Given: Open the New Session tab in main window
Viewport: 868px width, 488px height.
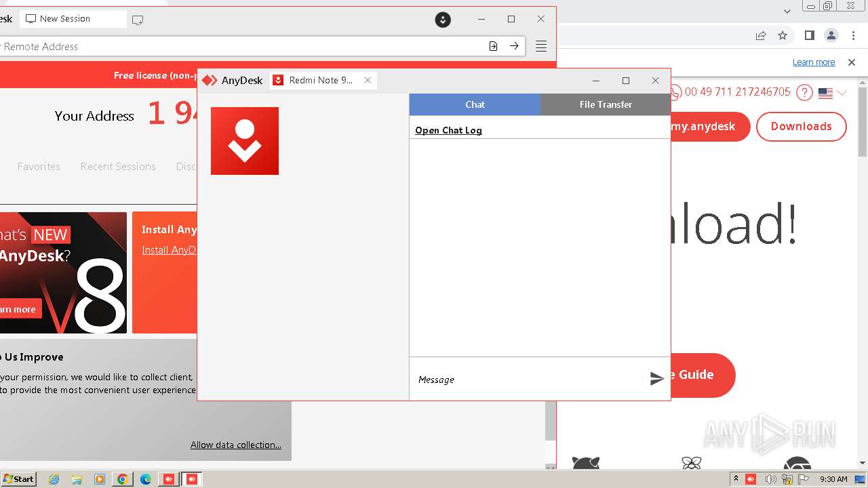Looking at the screenshot, I should (x=72, y=19).
